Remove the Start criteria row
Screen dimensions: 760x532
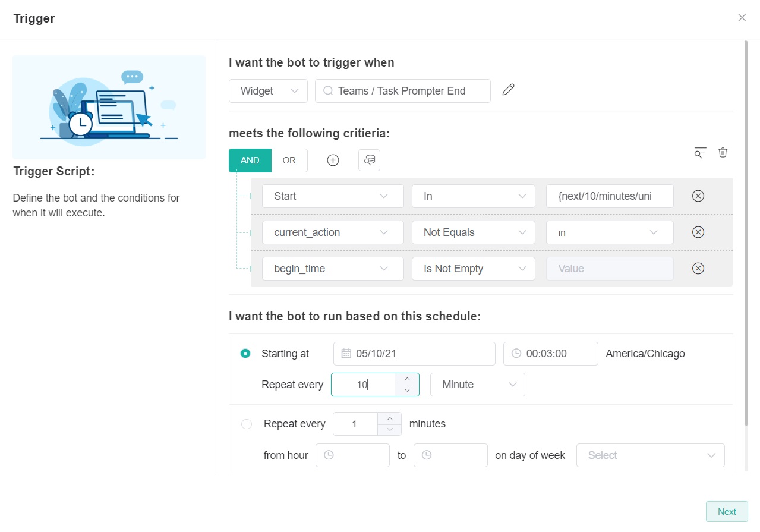pos(698,196)
